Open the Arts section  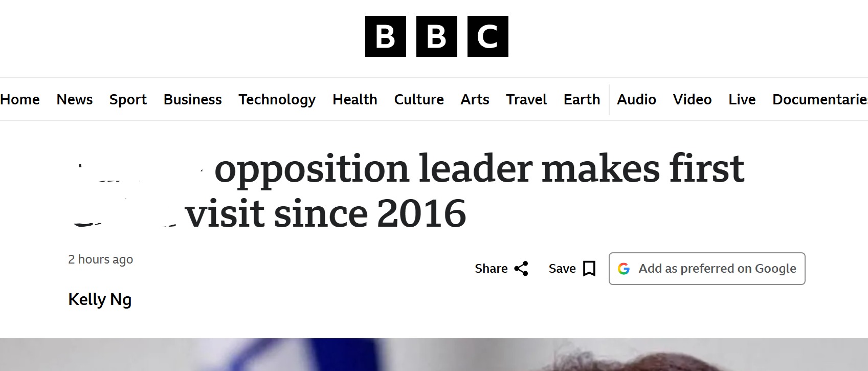[x=475, y=99]
